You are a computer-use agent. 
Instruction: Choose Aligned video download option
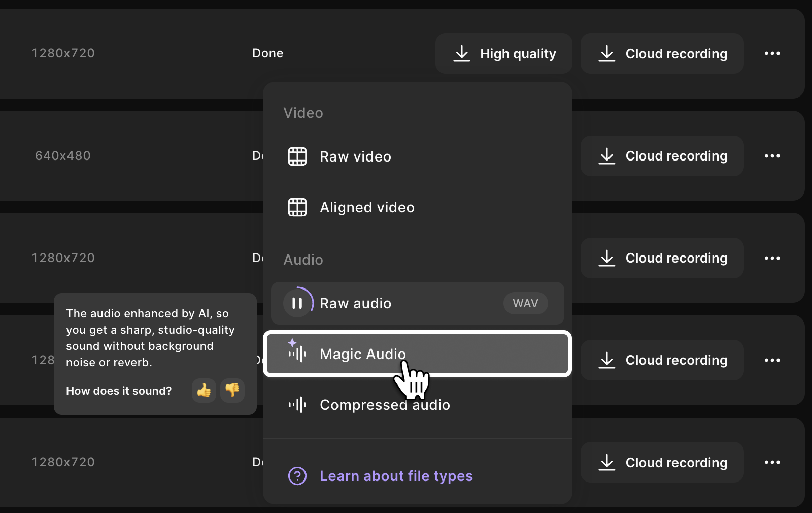[x=367, y=207]
